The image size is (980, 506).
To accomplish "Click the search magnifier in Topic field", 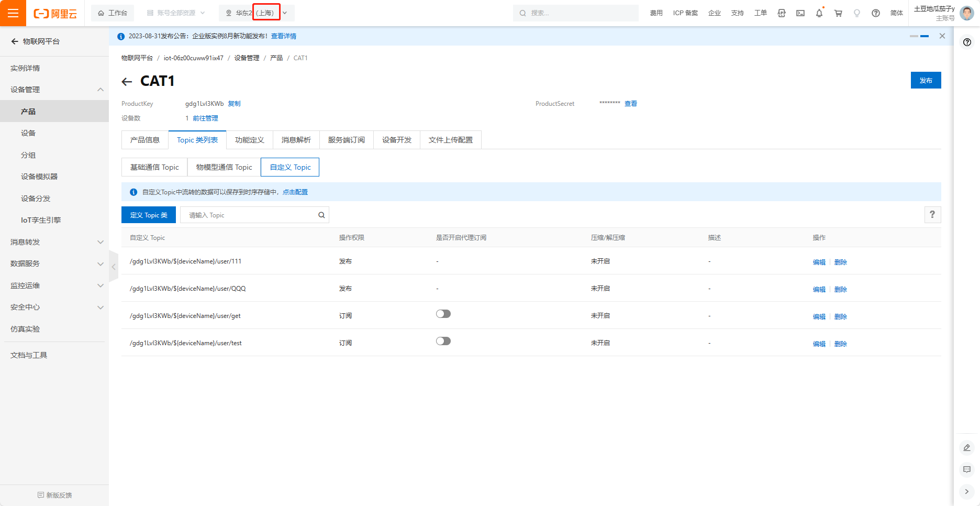I will [321, 215].
